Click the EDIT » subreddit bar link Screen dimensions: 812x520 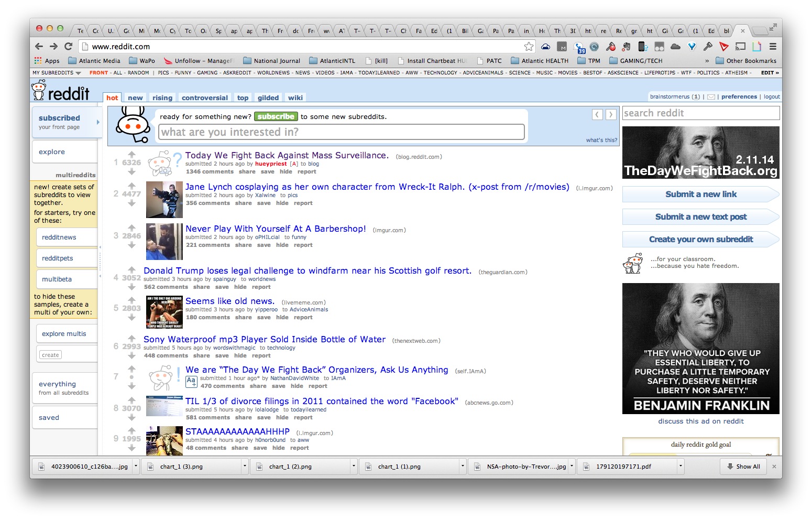coord(770,73)
